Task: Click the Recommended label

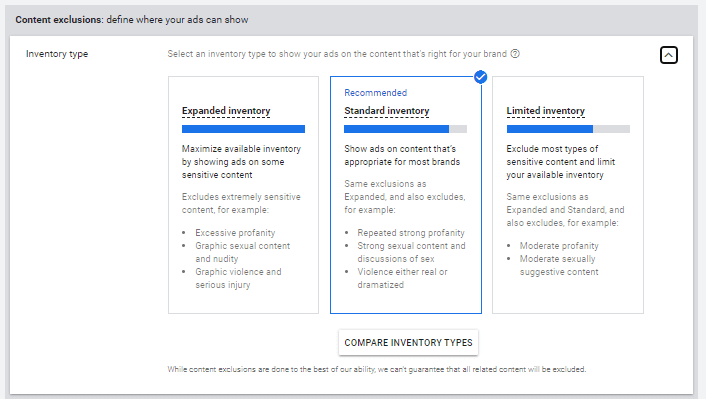Action: pyautogui.click(x=376, y=93)
